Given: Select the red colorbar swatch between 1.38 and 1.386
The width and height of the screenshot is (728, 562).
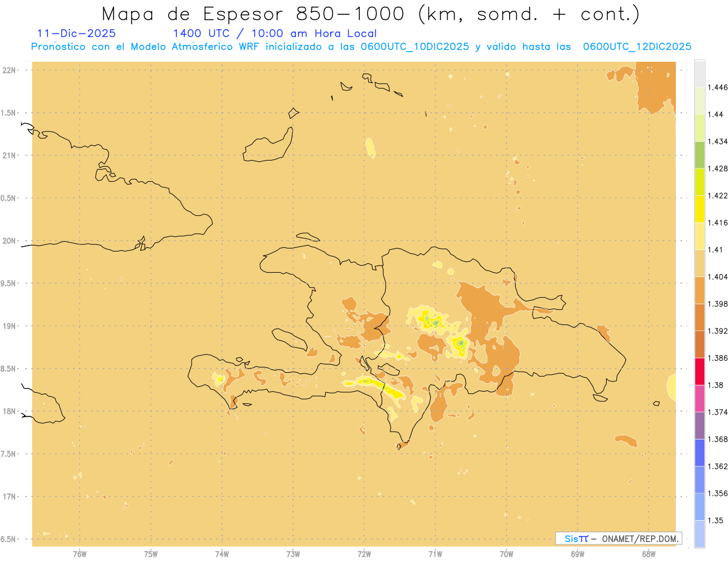Looking at the screenshot, I should (x=699, y=371).
